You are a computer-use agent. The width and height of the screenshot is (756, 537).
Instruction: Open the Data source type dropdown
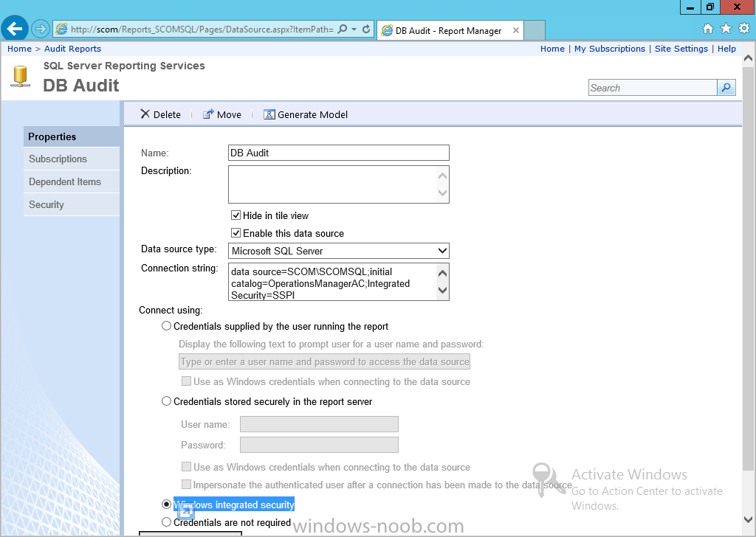[338, 251]
